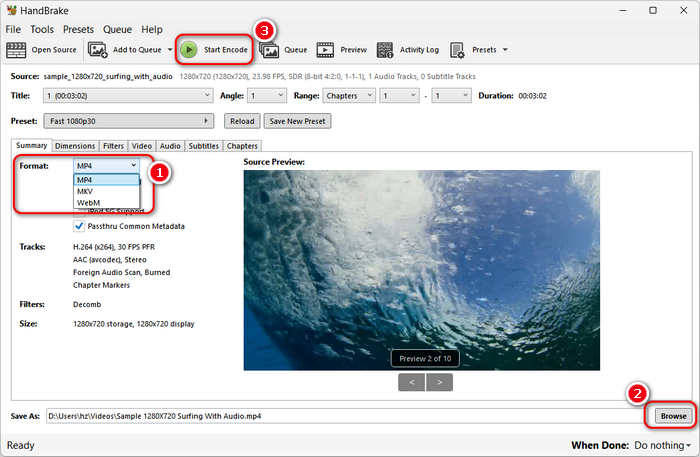Switch to the Filters tab
Viewport: 700px width, 457px height.
(113, 146)
